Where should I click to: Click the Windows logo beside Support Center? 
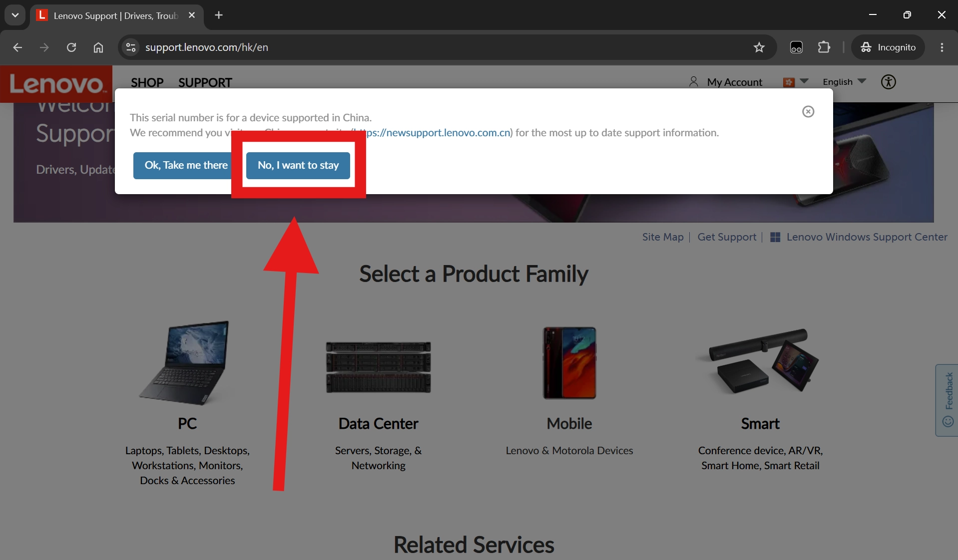coord(775,237)
